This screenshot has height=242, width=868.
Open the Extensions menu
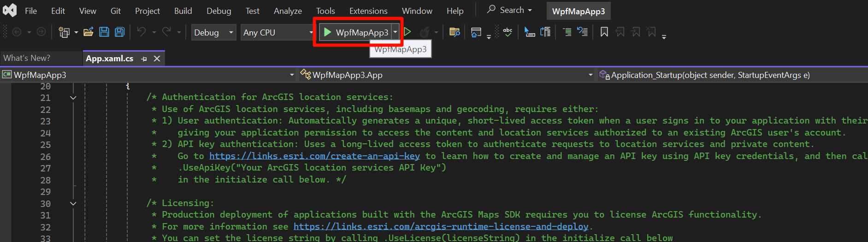(368, 11)
